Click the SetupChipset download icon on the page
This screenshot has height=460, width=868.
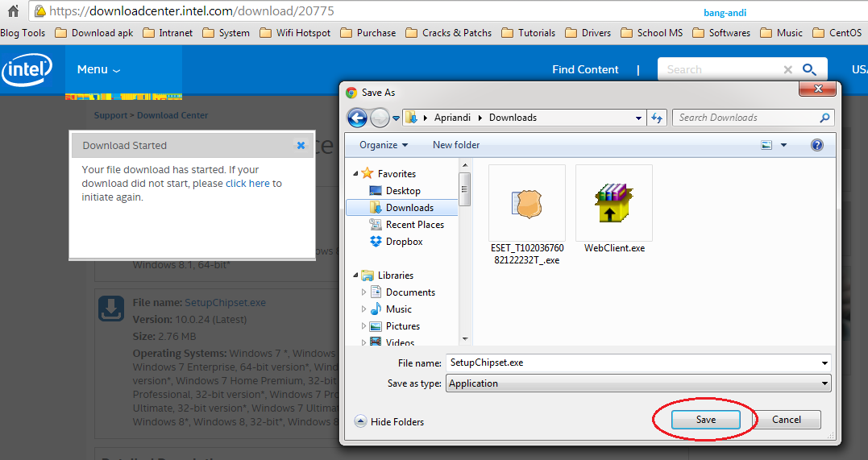[x=110, y=309]
